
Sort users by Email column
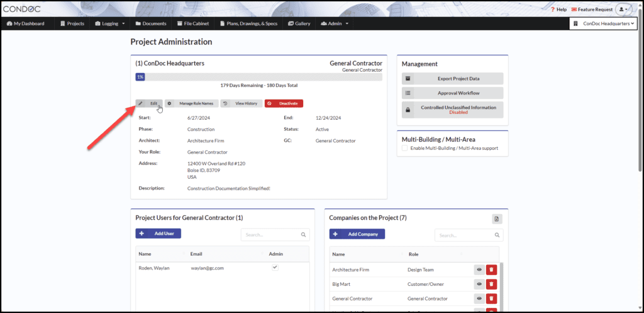pyautogui.click(x=226, y=254)
